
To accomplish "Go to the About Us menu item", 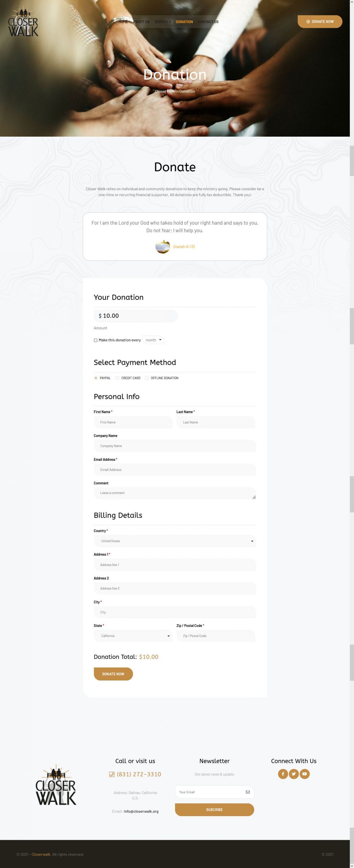I will coord(141,22).
